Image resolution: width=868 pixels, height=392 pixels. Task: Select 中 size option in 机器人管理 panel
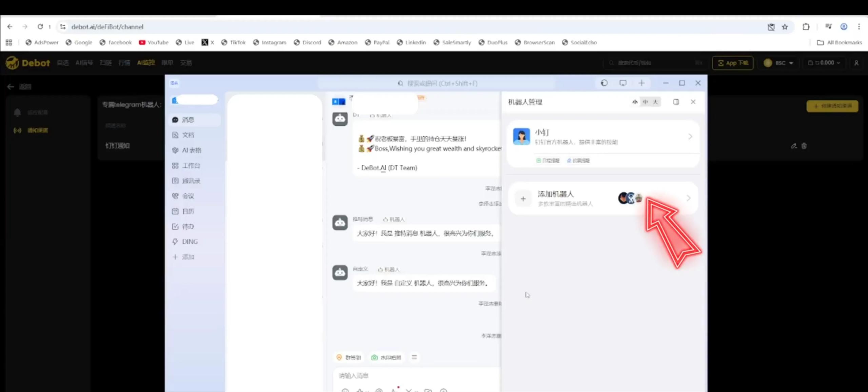pos(645,102)
